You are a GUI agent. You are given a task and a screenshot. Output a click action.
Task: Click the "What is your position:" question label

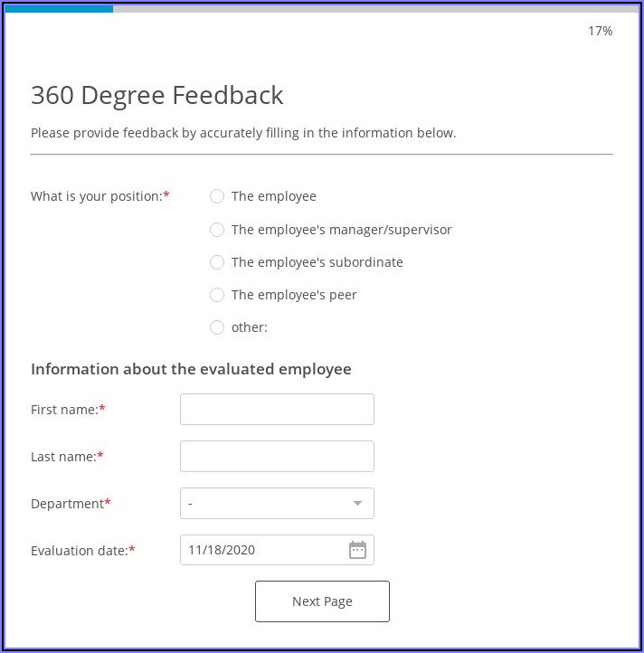96,196
